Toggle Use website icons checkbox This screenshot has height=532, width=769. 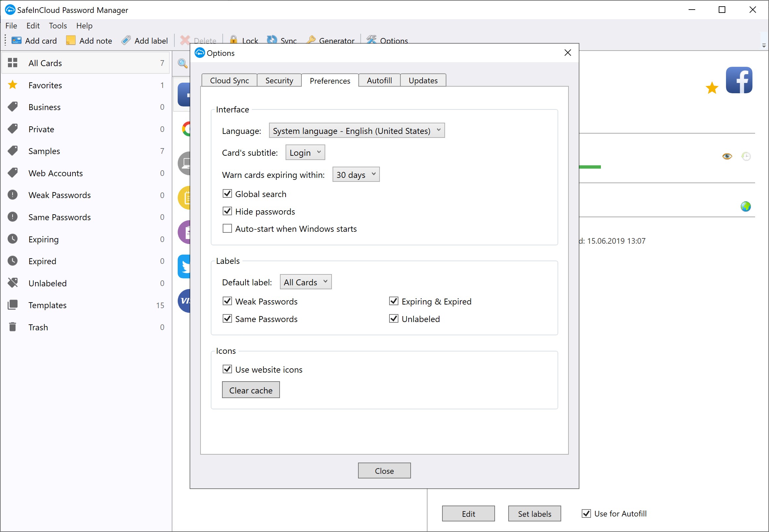point(227,369)
